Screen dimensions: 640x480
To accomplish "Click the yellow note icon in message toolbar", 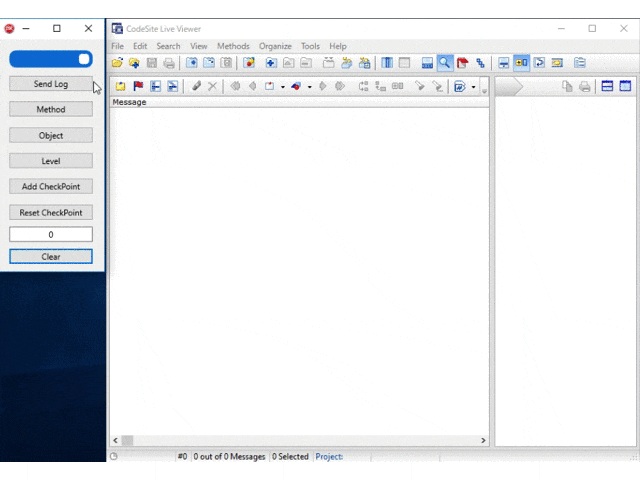I will coord(120,86).
